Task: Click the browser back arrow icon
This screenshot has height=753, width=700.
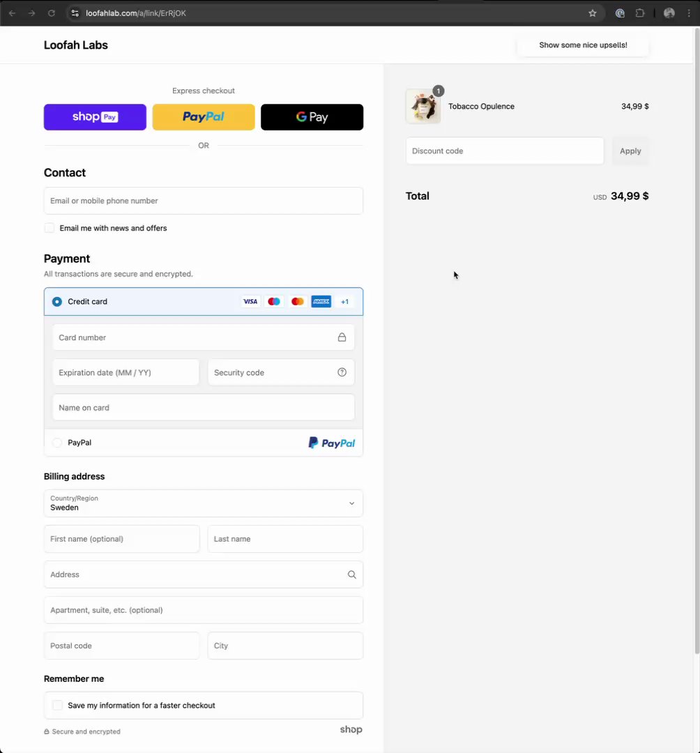Action: coord(12,13)
